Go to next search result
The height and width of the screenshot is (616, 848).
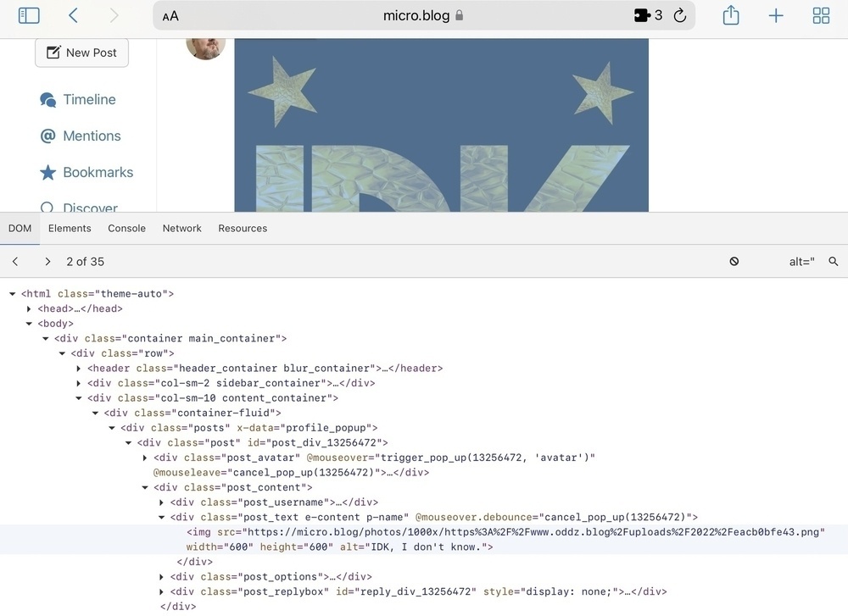47,262
